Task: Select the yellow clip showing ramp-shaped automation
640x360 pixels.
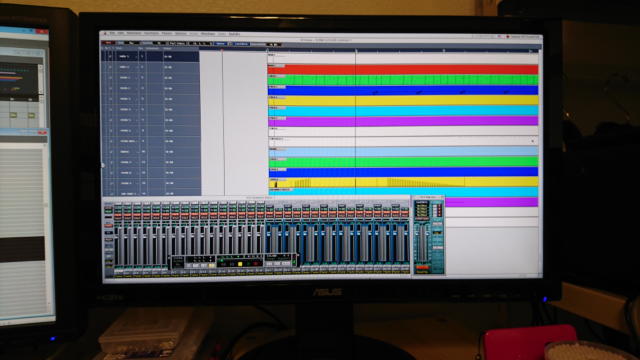Action: point(403,182)
